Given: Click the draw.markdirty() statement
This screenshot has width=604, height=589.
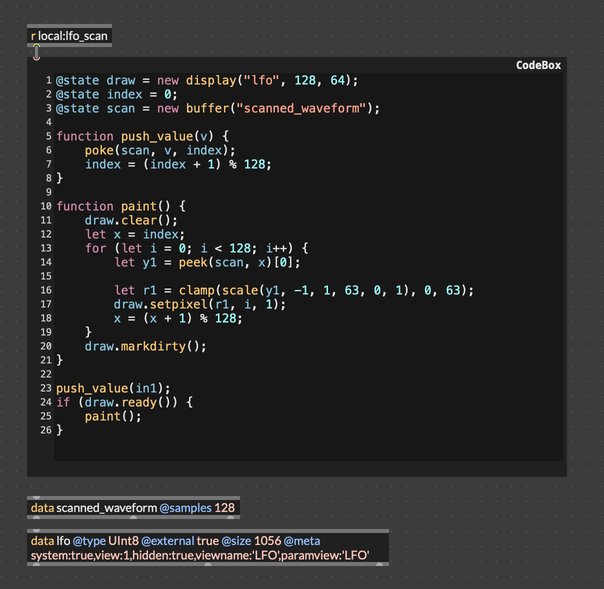Looking at the screenshot, I should (145, 346).
